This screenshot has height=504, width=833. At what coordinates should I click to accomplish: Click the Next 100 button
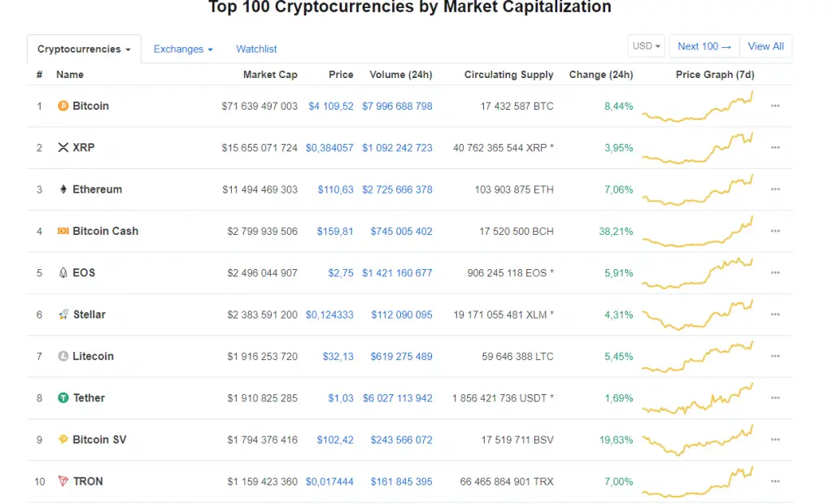tap(703, 46)
